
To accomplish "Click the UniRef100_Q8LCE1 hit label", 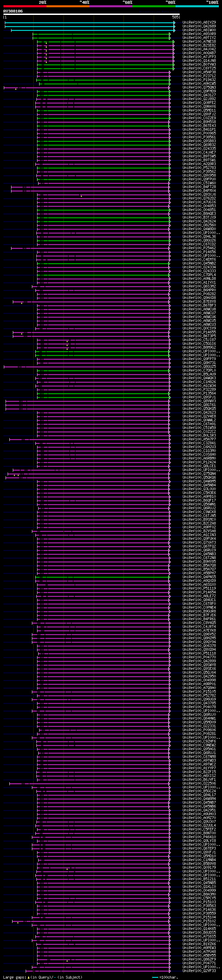I will point(199,466).
